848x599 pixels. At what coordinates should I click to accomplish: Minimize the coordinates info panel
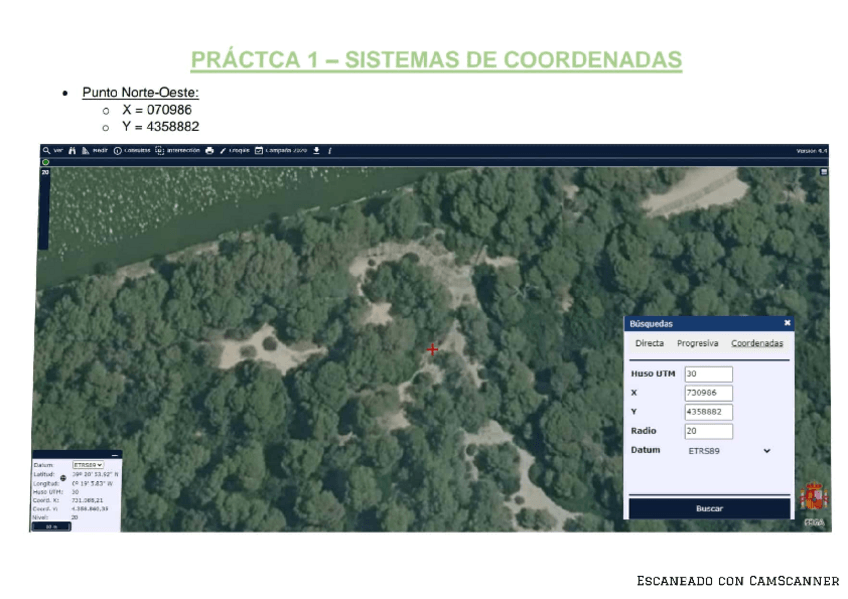(114, 456)
